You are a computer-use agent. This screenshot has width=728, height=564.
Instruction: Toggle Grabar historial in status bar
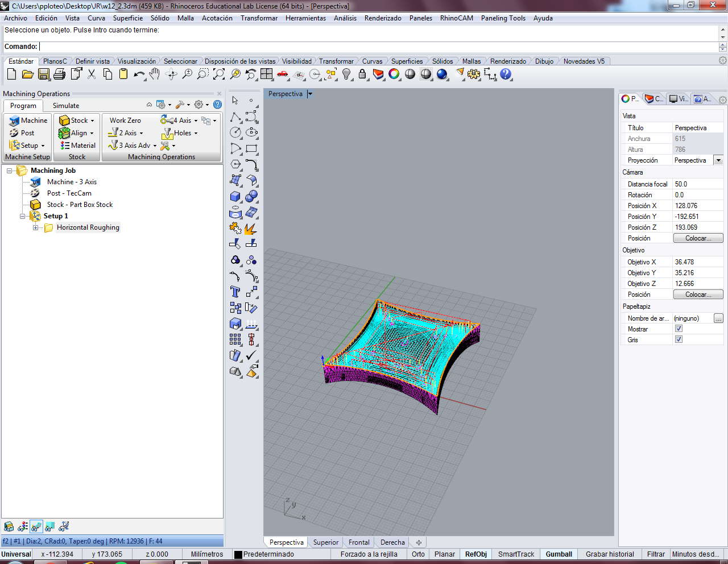point(610,554)
